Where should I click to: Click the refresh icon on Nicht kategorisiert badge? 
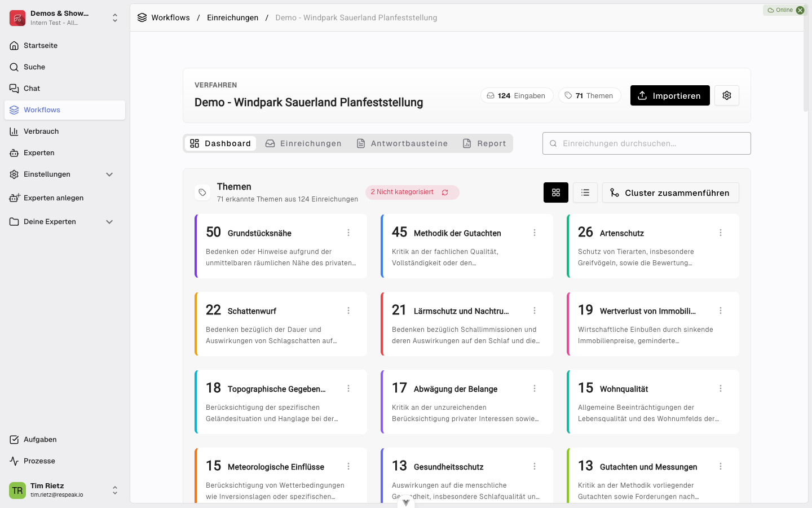click(x=445, y=192)
